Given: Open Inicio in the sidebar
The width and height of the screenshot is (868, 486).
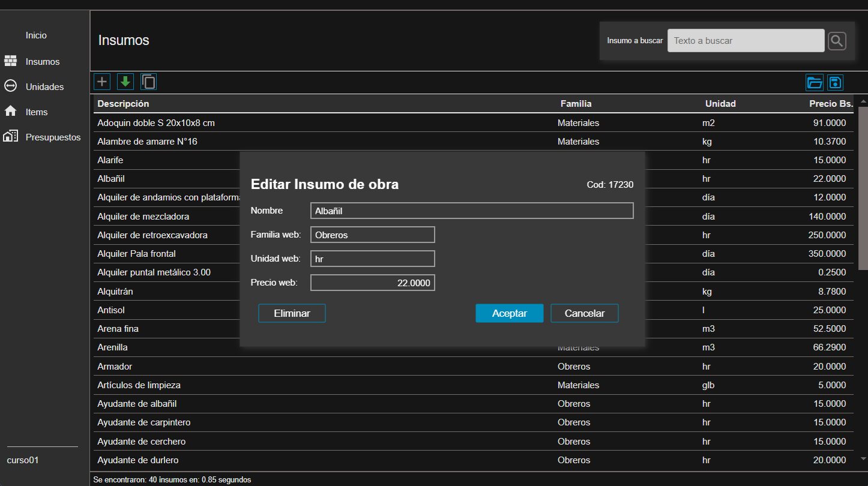Looking at the screenshot, I should (x=36, y=35).
